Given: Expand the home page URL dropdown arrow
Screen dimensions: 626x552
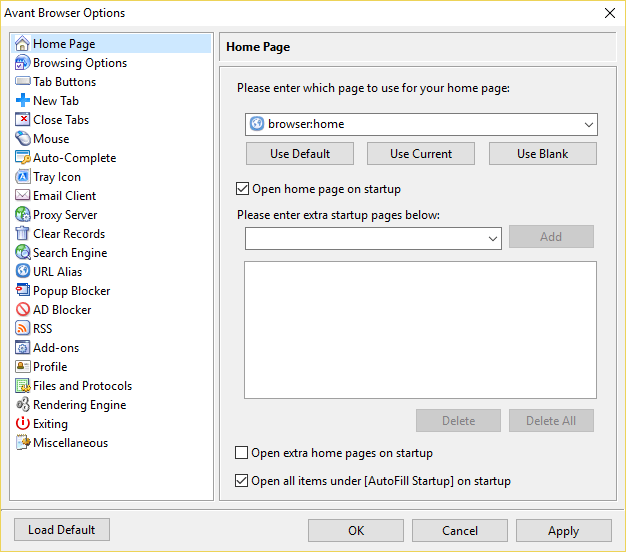Looking at the screenshot, I should pos(588,125).
